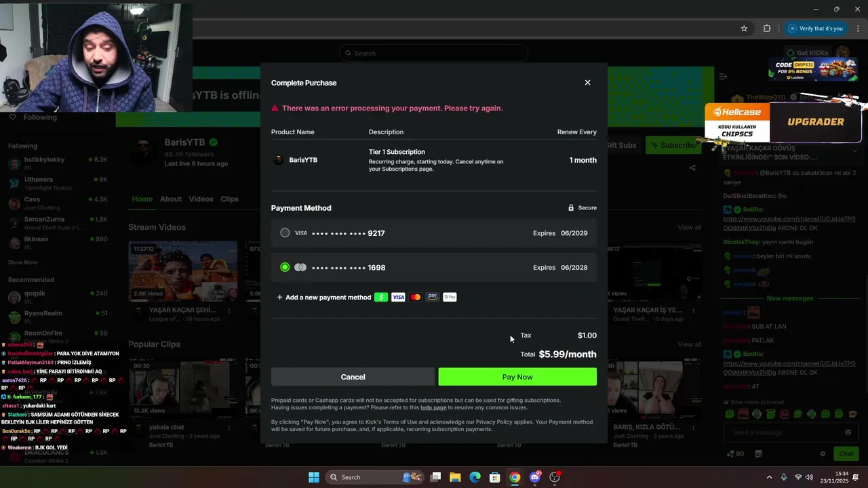The height and width of the screenshot is (488, 868).
Task: Open the notification bell in taskbar
Action: pos(856,477)
